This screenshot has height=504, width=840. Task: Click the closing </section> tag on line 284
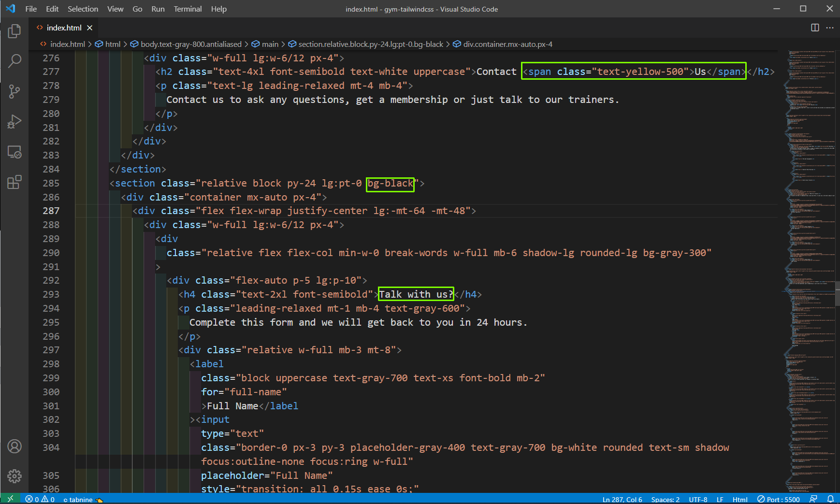(x=138, y=169)
